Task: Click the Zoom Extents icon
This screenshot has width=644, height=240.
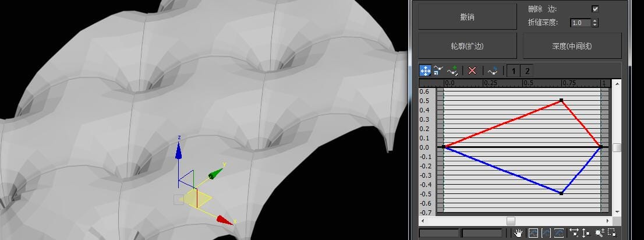Action: (533, 233)
